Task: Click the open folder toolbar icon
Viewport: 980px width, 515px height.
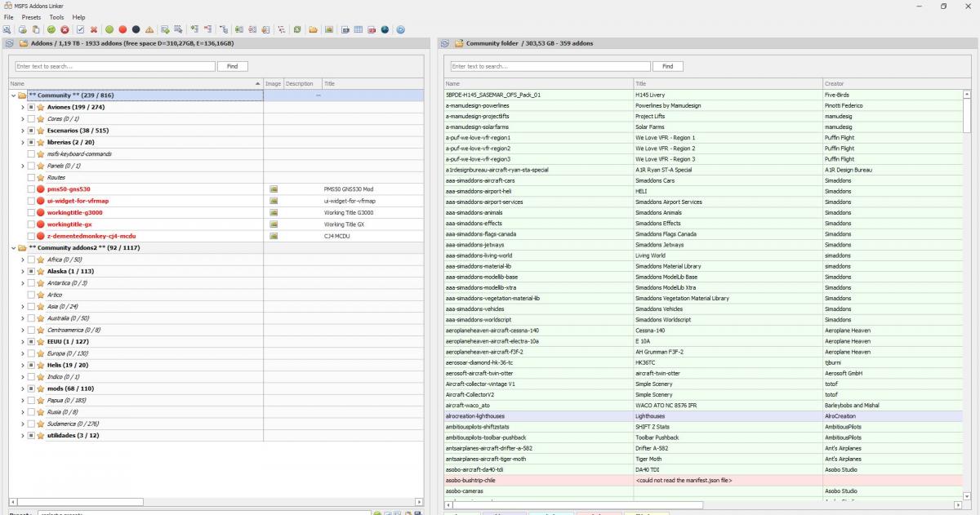Action: [x=313, y=30]
